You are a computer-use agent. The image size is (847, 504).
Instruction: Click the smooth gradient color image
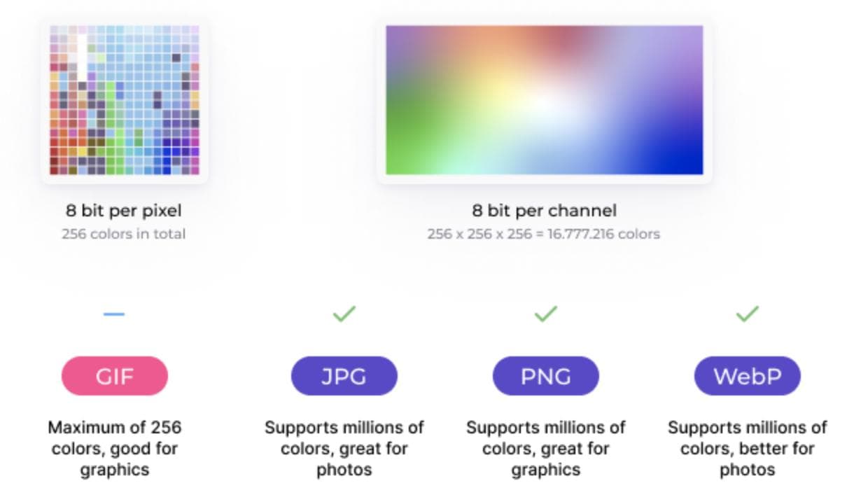click(544, 100)
